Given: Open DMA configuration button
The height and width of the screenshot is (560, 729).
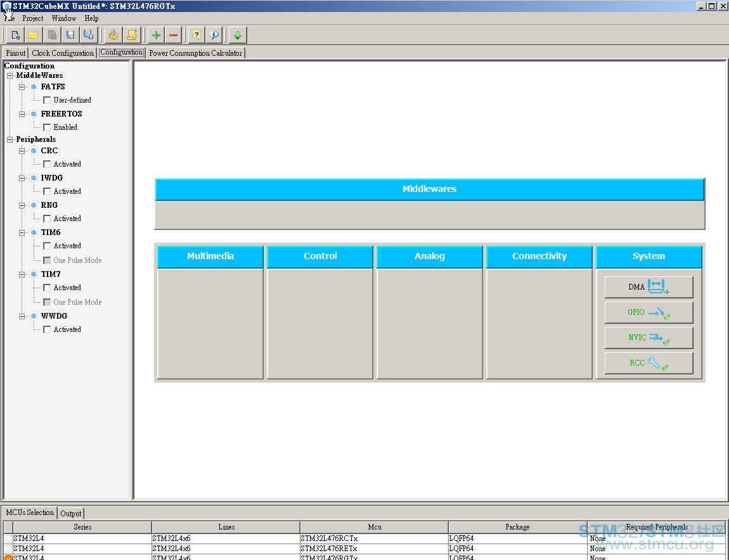Looking at the screenshot, I should [x=648, y=287].
